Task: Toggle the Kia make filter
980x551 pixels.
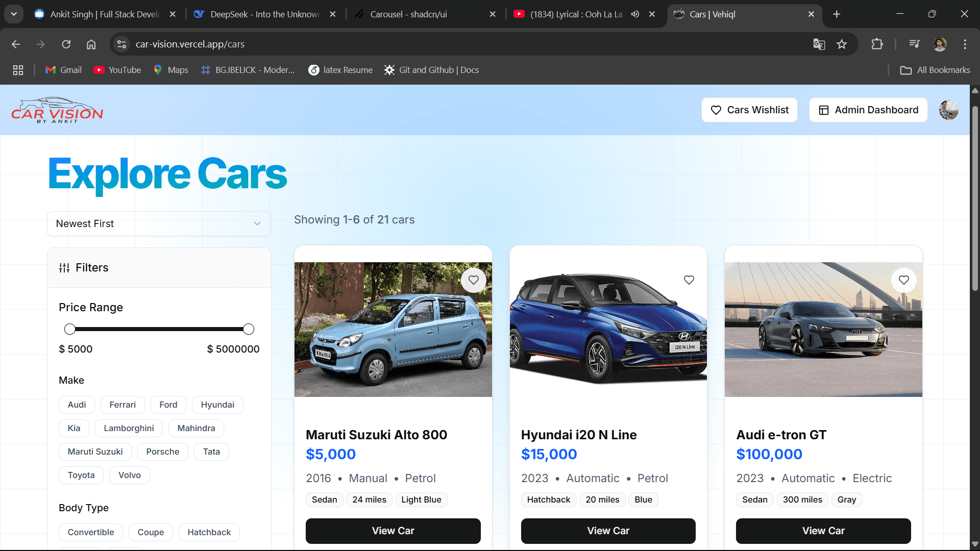Action: (74, 429)
